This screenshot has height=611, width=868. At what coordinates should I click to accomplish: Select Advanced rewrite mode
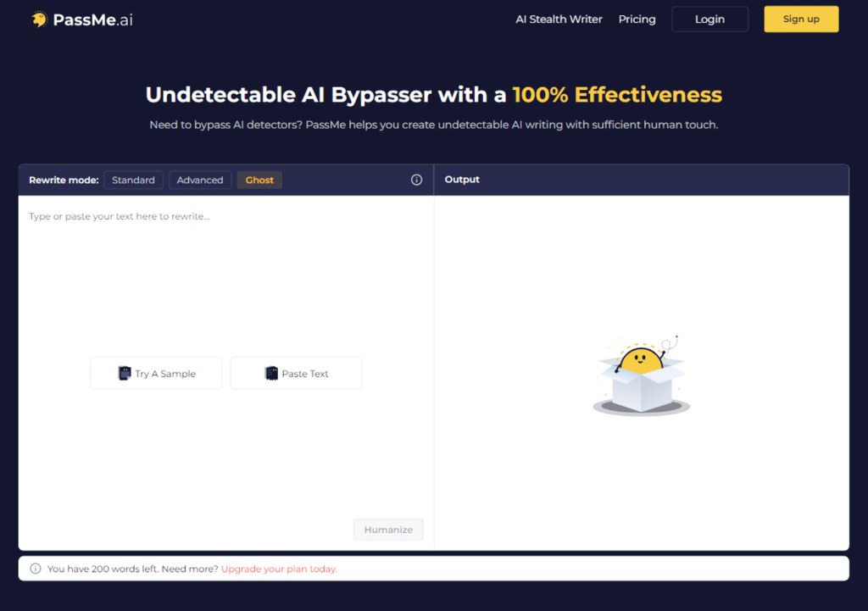(x=199, y=180)
